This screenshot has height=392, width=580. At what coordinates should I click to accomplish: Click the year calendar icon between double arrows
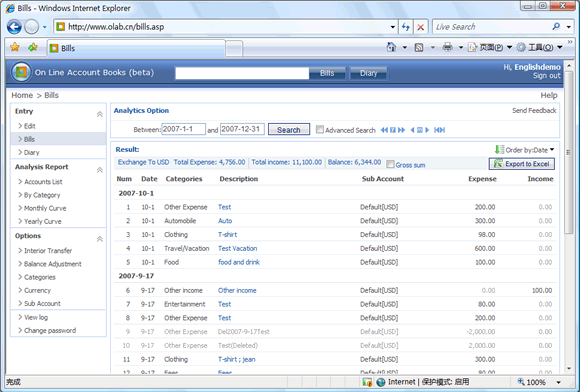tap(393, 130)
